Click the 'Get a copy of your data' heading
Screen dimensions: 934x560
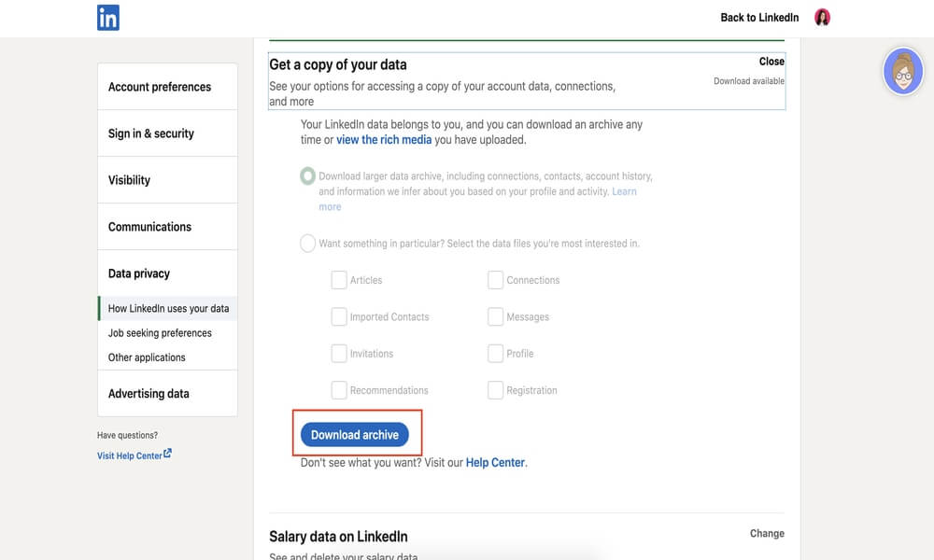(x=338, y=64)
